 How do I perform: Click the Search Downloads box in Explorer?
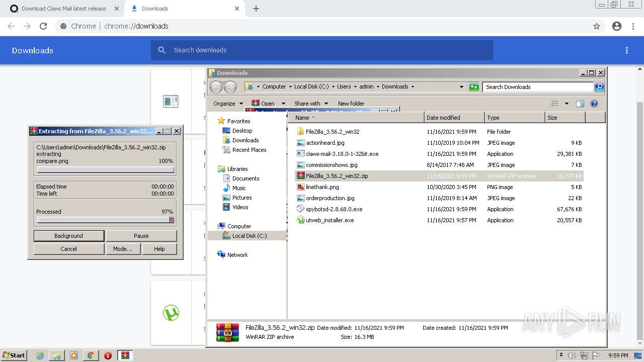[538, 87]
